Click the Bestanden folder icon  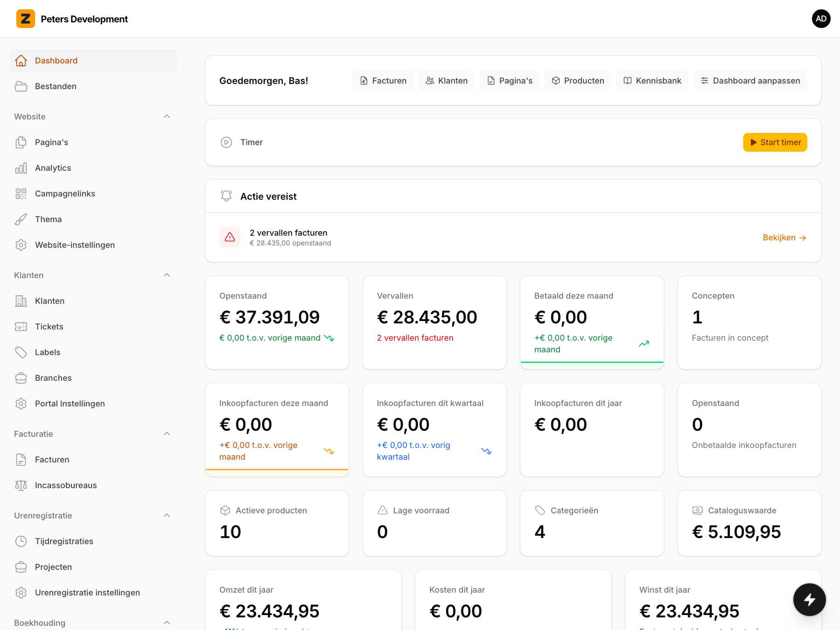(x=21, y=86)
